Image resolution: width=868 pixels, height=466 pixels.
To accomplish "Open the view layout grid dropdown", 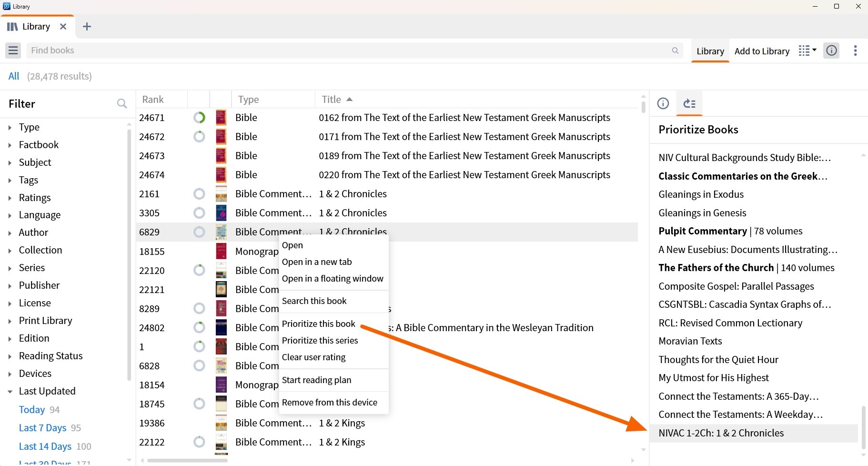I will point(807,51).
